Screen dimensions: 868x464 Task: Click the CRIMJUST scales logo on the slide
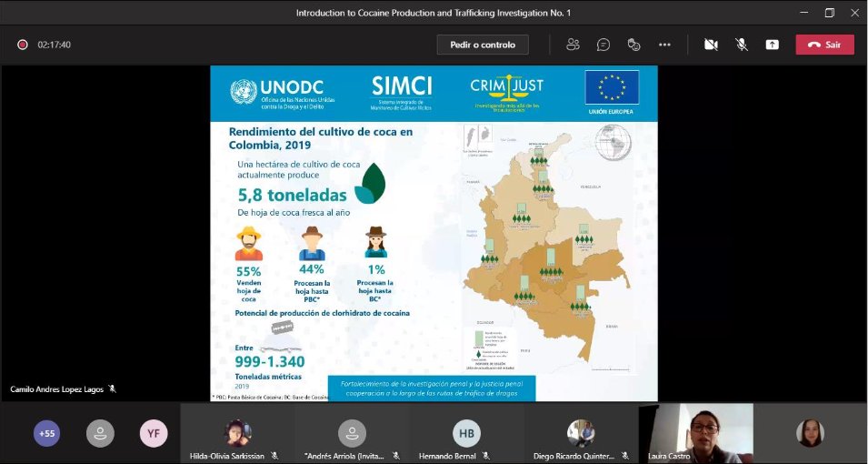506,95
